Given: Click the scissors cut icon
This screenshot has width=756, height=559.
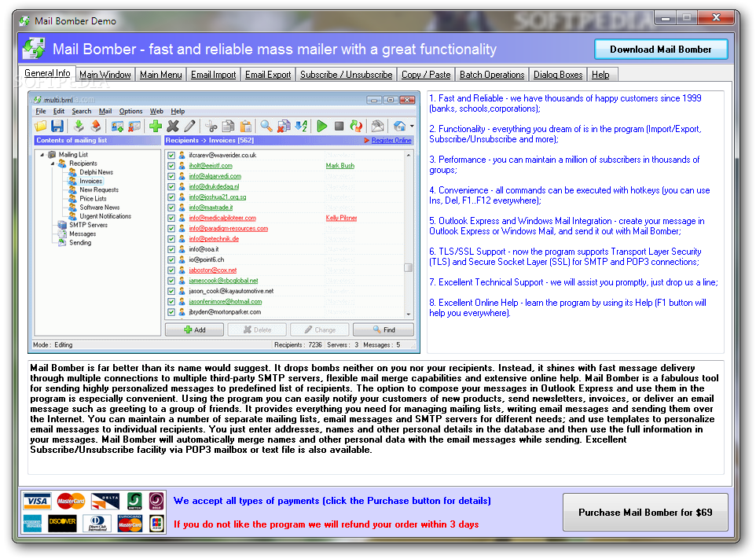Looking at the screenshot, I should [x=211, y=127].
